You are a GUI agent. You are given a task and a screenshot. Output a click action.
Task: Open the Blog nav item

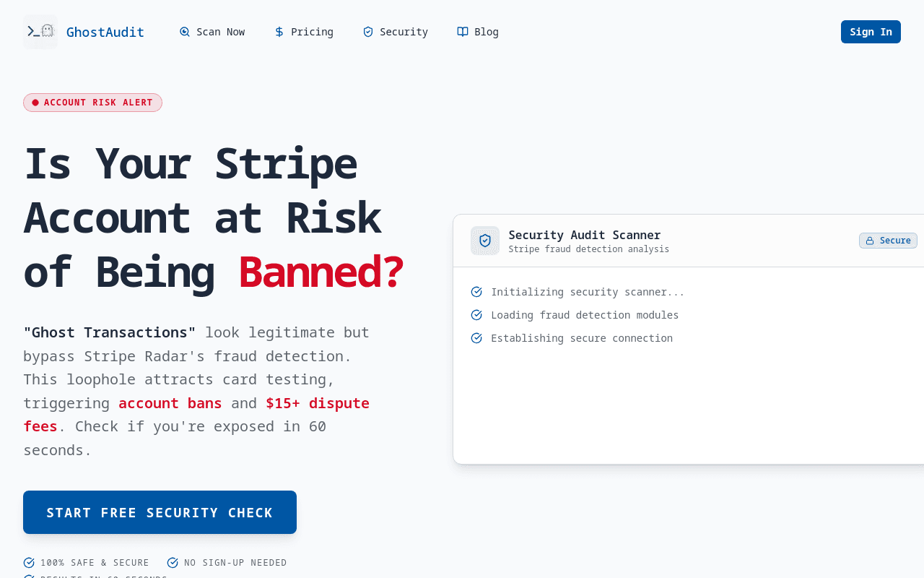click(478, 32)
